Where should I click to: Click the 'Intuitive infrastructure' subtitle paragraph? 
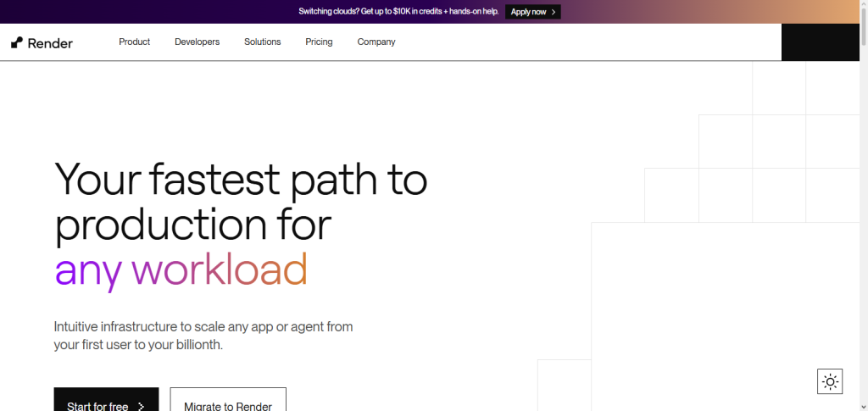coord(203,336)
